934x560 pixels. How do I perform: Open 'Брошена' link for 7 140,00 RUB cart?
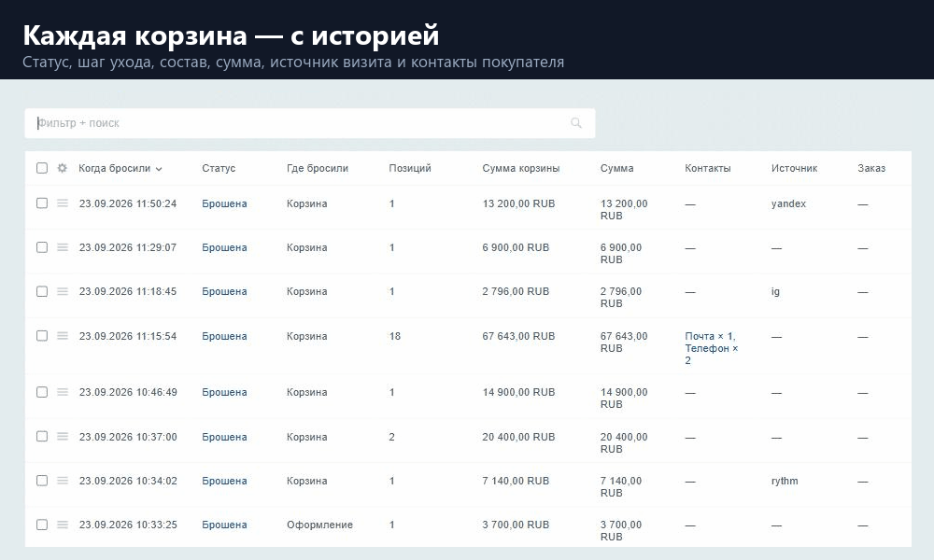(x=224, y=481)
